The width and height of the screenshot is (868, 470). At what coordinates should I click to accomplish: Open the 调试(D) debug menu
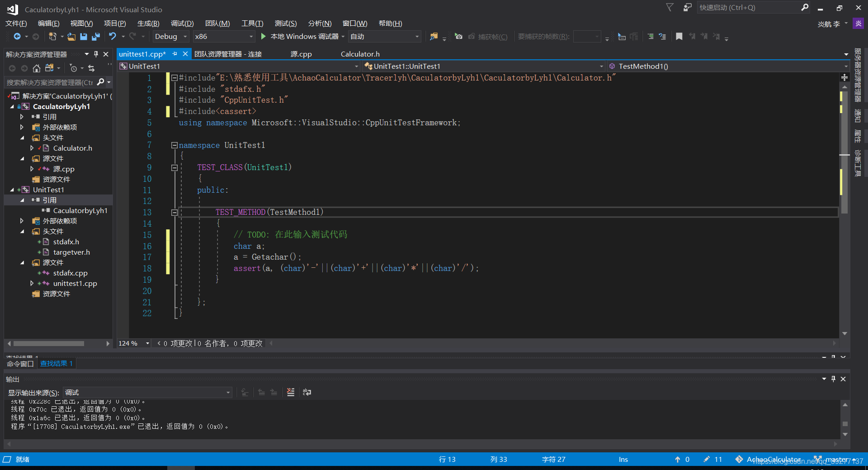tap(182, 23)
